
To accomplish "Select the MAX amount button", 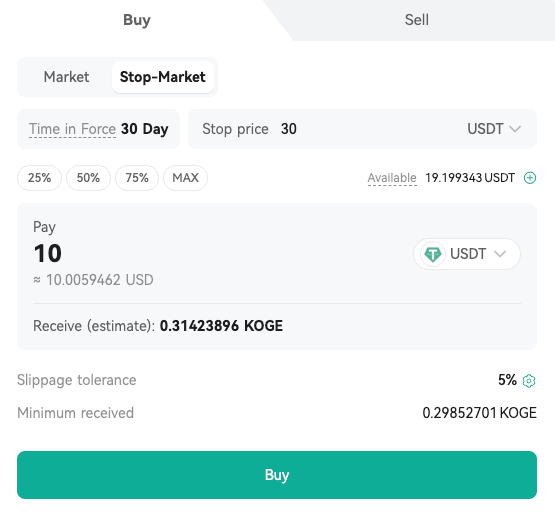I will [x=185, y=178].
